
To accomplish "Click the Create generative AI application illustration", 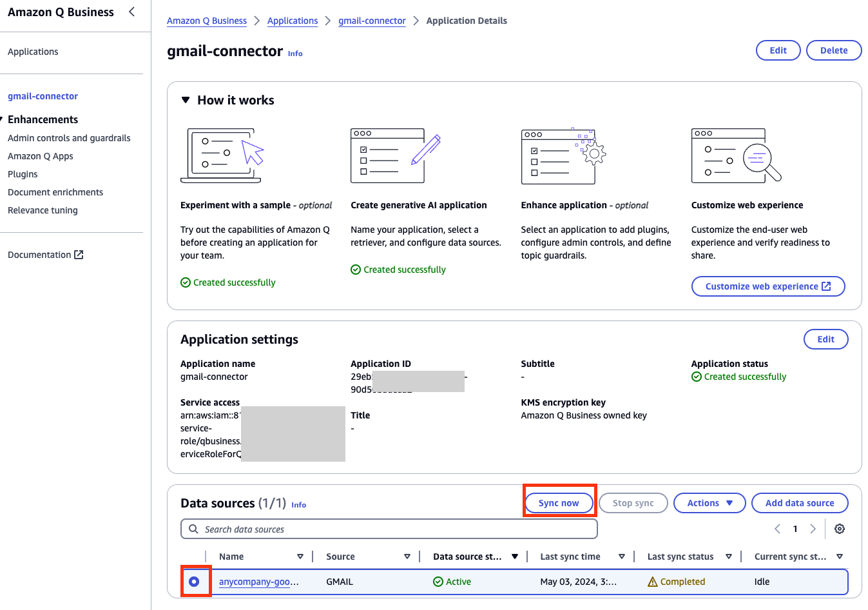I will (x=396, y=155).
